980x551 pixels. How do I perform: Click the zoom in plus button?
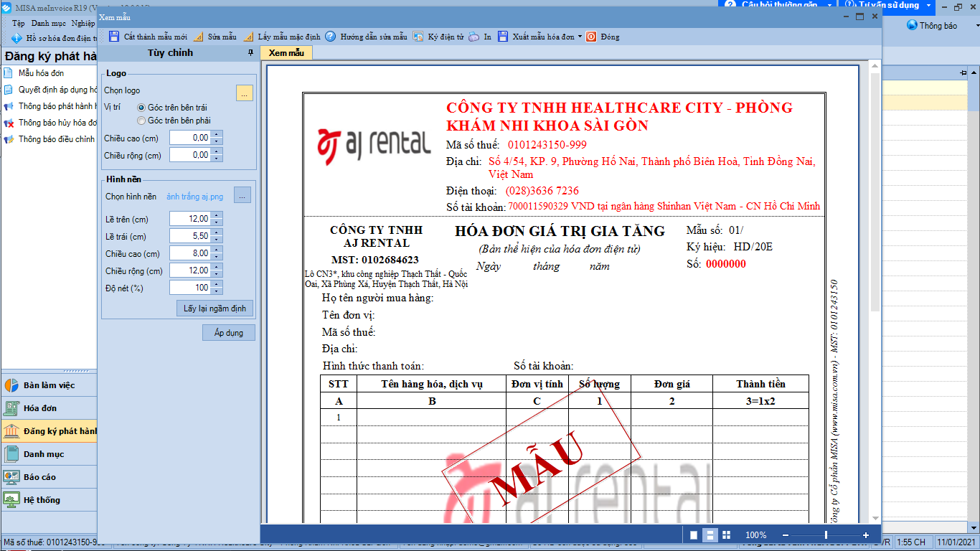(x=866, y=535)
